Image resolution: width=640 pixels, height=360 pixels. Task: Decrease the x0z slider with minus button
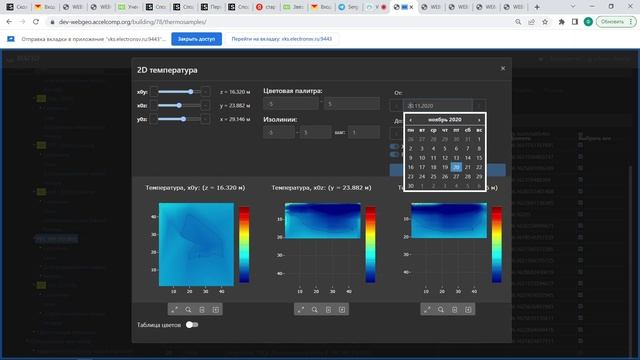point(153,106)
